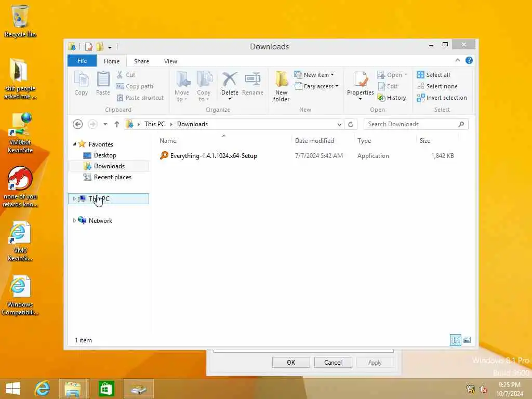Screen dimensions: 532x399
Task: Click the Forward navigation arrow
Action: click(x=92, y=124)
